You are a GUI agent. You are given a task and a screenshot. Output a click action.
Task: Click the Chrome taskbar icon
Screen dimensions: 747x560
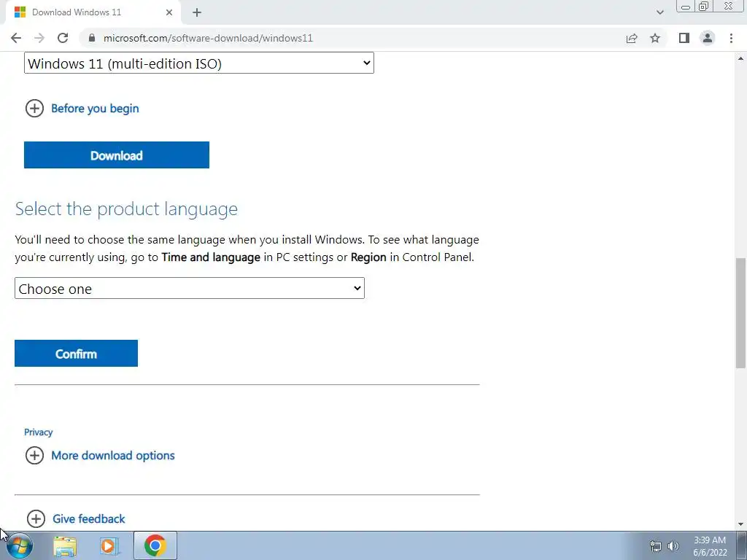coord(155,545)
